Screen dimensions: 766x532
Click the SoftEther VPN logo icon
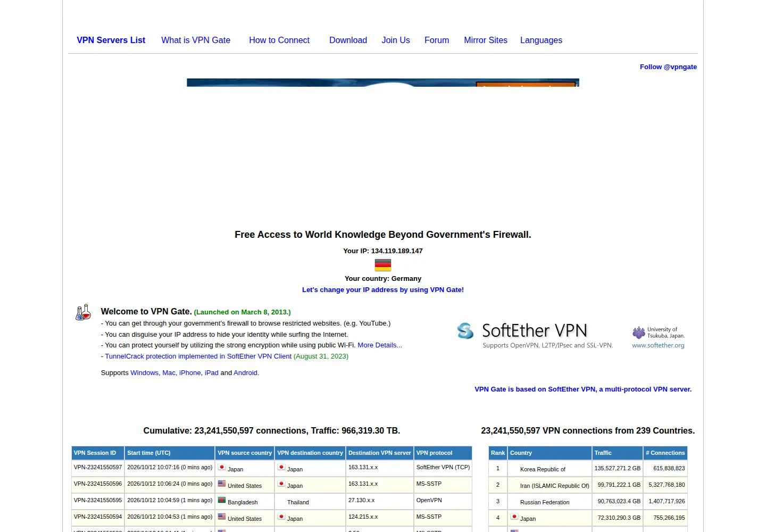[x=465, y=331]
